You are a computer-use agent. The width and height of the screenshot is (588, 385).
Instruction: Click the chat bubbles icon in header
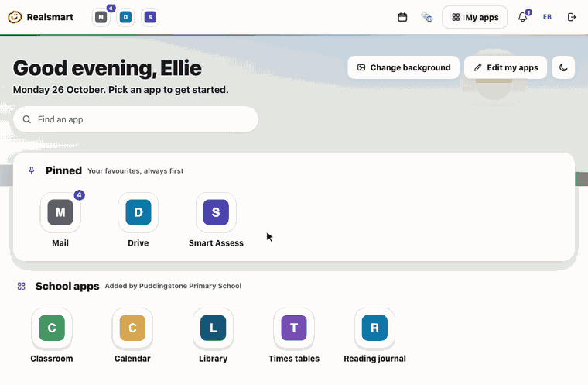[x=427, y=17]
